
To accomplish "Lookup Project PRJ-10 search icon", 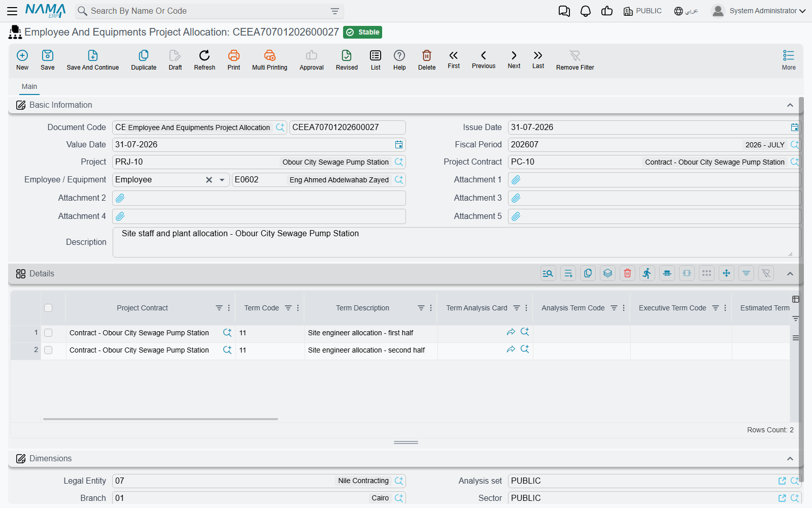I will point(399,162).
